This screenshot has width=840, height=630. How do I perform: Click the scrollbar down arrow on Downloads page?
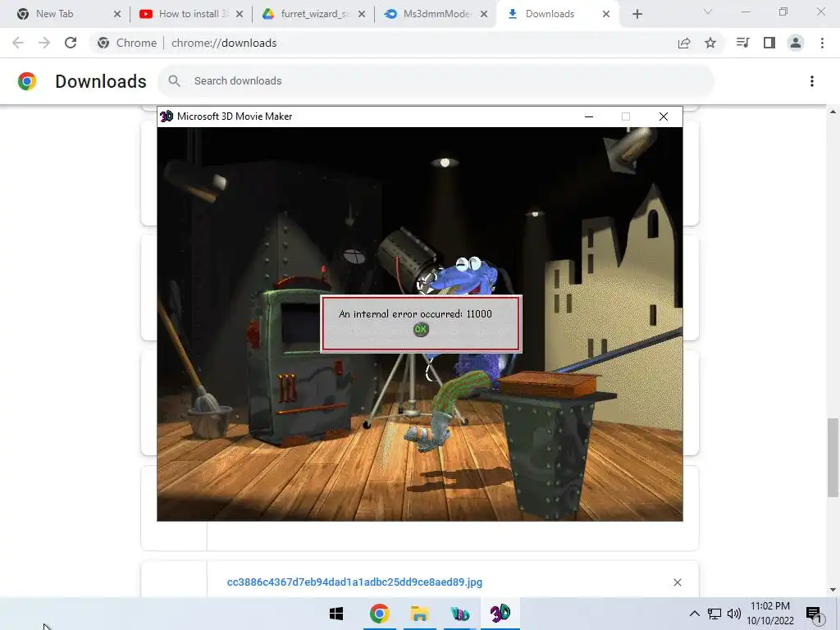833,590
